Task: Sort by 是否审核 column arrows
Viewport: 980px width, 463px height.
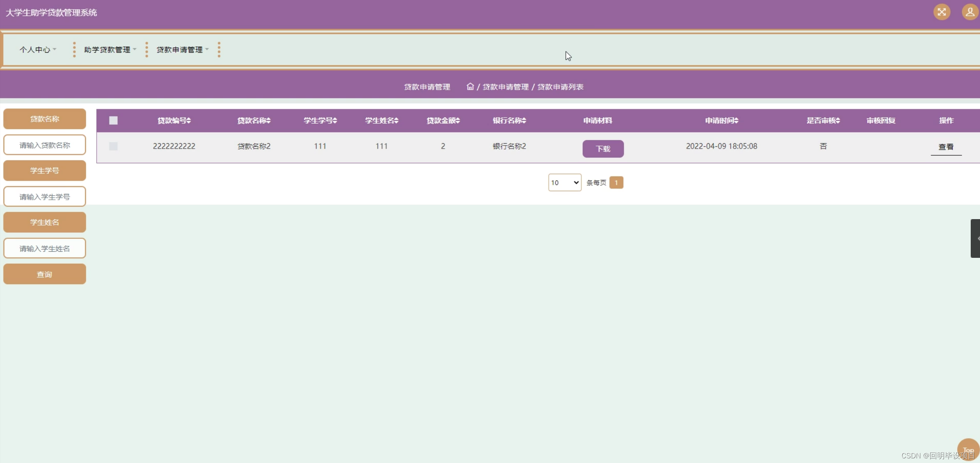Action: [x=838, y=121]
